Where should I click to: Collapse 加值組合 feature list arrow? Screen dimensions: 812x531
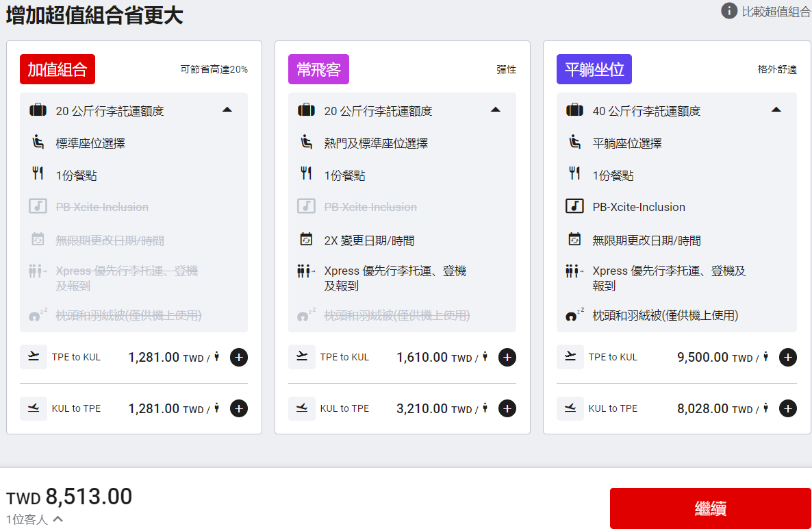pos(227,110)
